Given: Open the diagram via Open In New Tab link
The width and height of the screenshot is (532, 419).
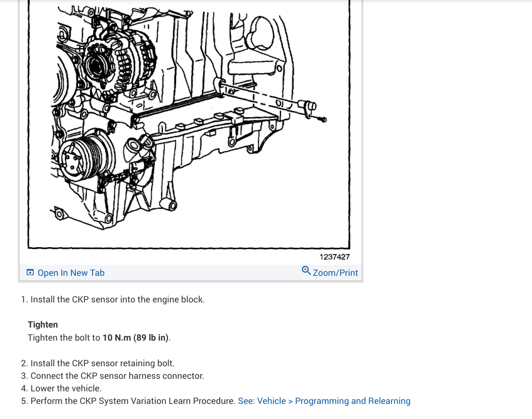Looking at the screenshot, I should pyautogui.click(x=71, y=273).
